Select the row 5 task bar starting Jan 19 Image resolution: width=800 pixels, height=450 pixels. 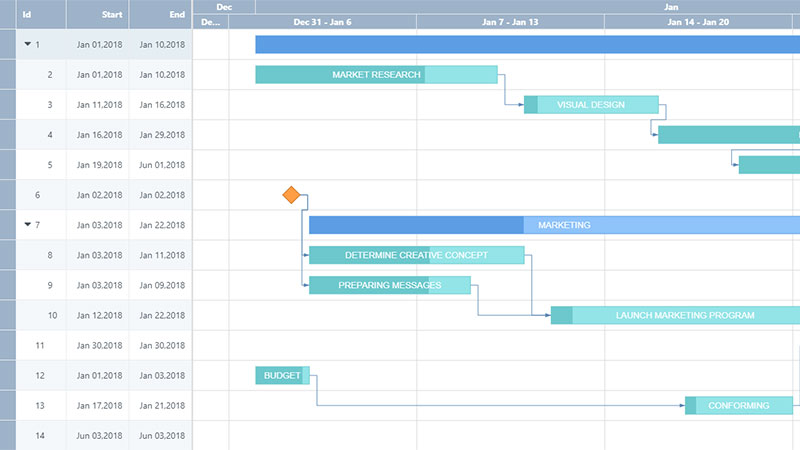pos(769,165)
